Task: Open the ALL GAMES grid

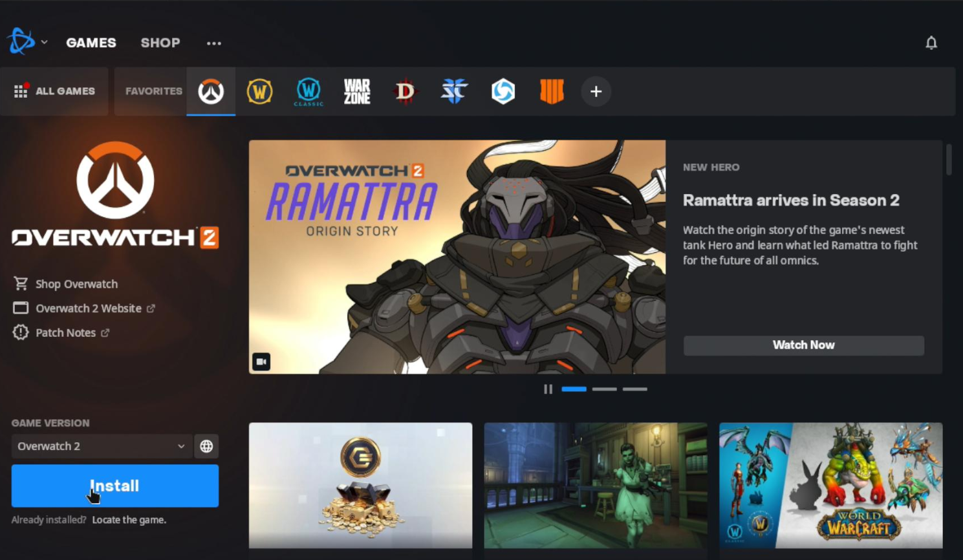Action: (x=54, y=91)
